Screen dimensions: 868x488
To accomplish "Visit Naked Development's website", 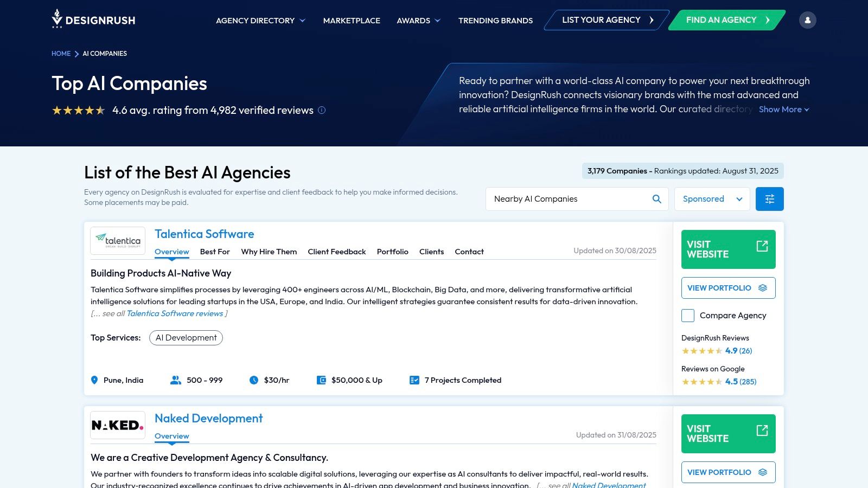I will click(728, 434).
